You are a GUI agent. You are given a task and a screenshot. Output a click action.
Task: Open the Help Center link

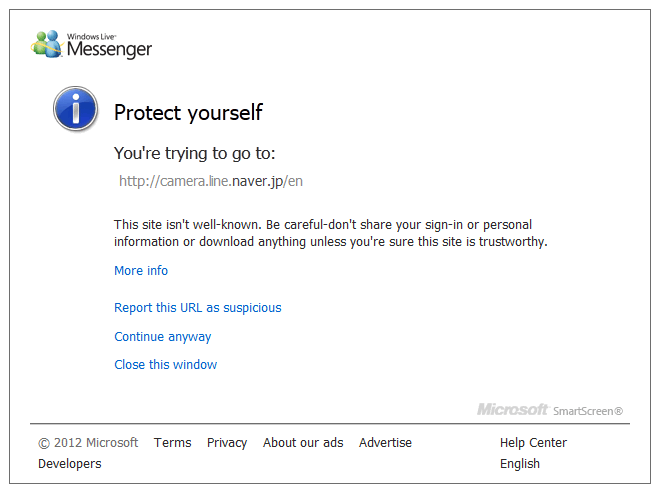point(533,443)
